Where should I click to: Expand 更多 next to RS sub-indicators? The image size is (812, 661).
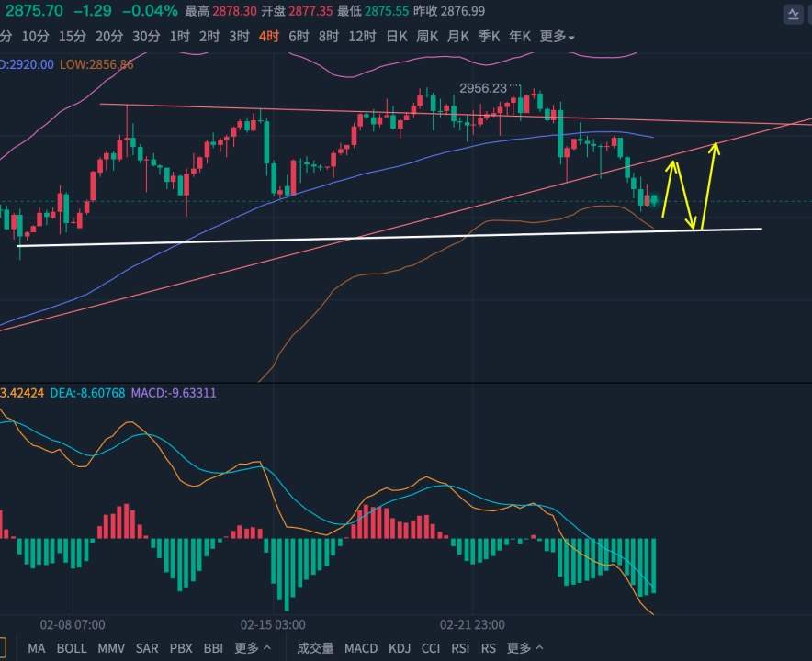(x=524, y=648)
